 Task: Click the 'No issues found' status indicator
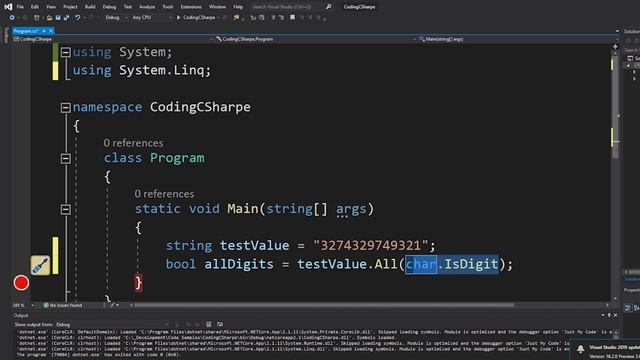click(62, 305)
